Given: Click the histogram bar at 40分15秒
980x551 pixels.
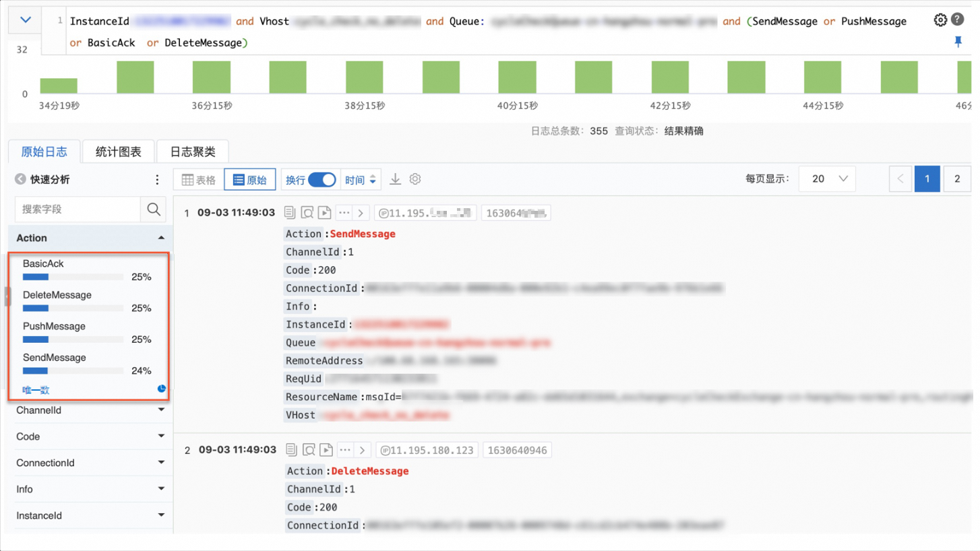Looking at the screenshot, I should [517, 77].
